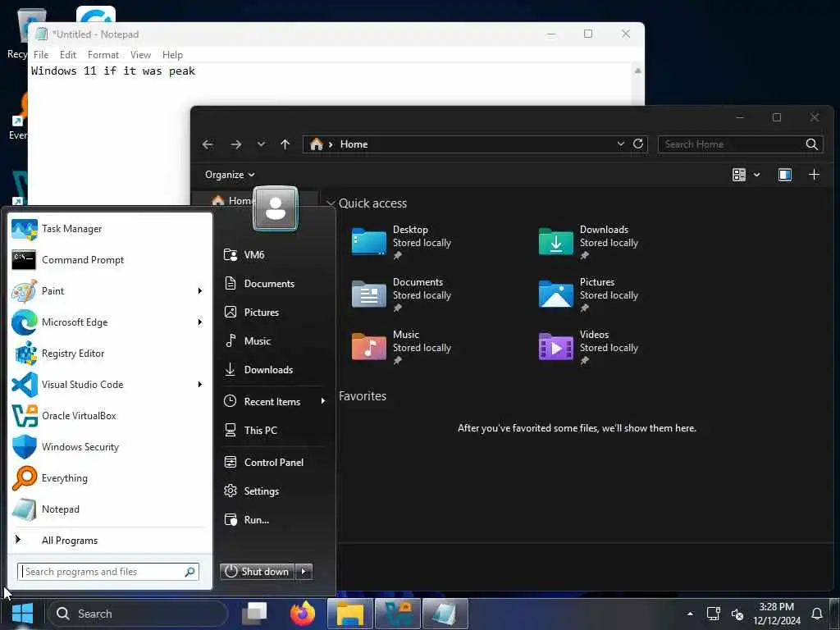Open recent locations dropdown in Explorer
The width and height of the screenshot is (840, 630).
(261, 144)
